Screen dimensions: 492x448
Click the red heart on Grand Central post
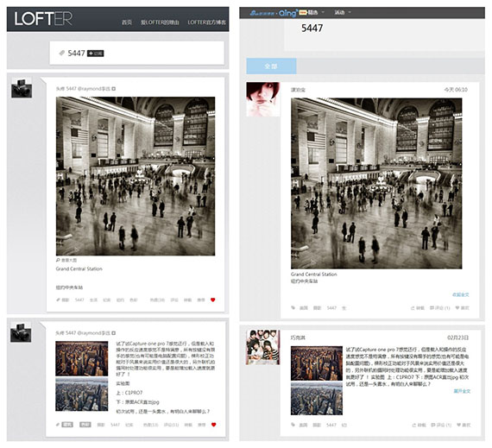[212, 300]
